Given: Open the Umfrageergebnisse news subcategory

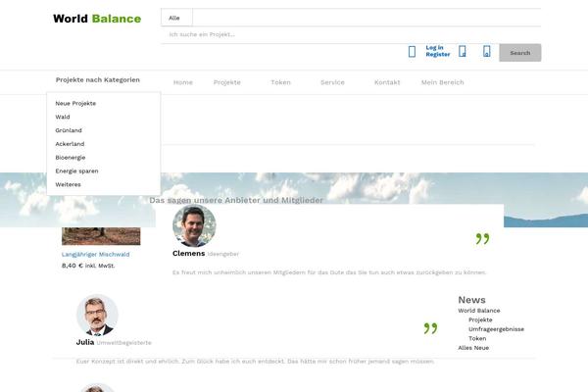Looking at the screenshot, I should pos(496,329).
